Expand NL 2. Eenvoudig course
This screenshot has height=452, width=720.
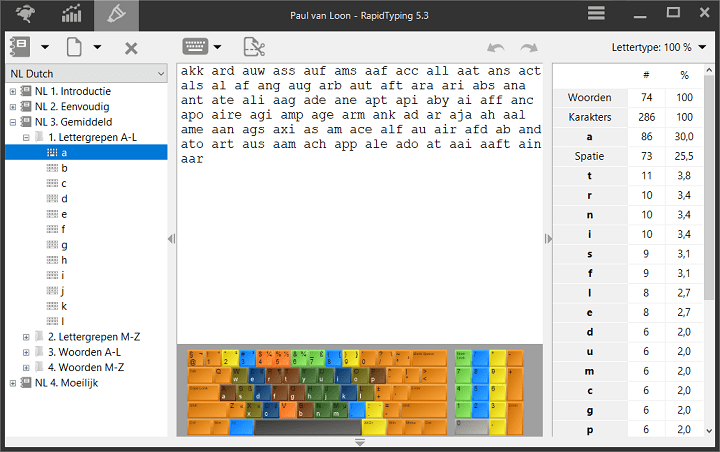13,107
